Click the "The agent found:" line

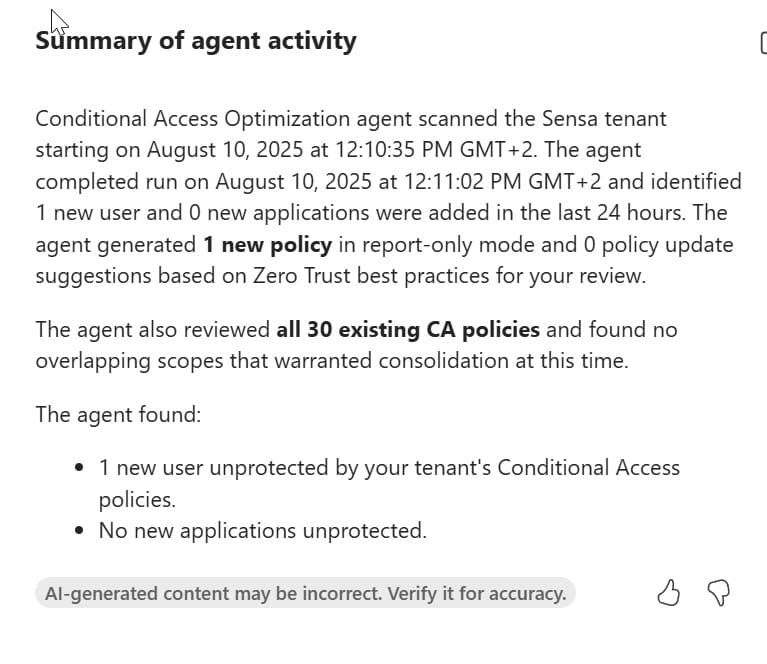point(118,414)
